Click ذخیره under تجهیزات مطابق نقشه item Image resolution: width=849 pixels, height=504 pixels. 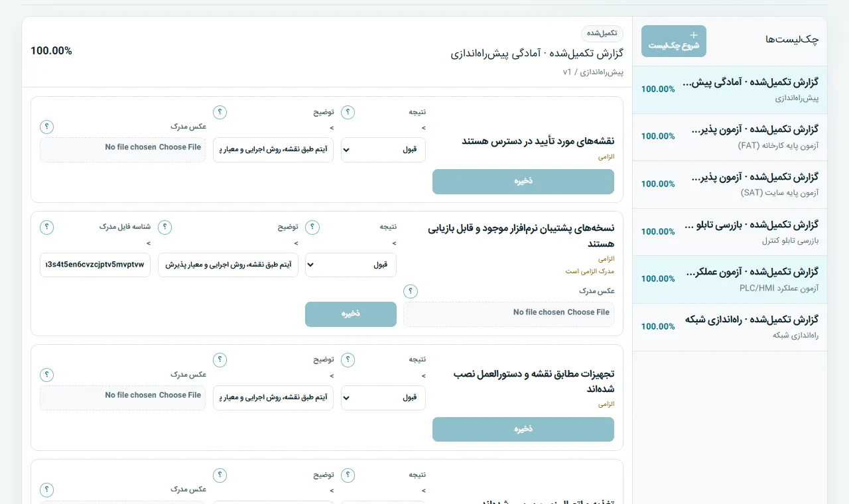tap(523, 430)
